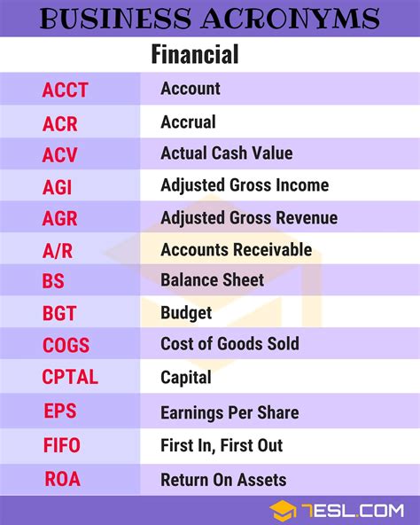The width and height of the screenshot is (420, 525).
Task: Select the Budget definition
Action: point(186,313)
